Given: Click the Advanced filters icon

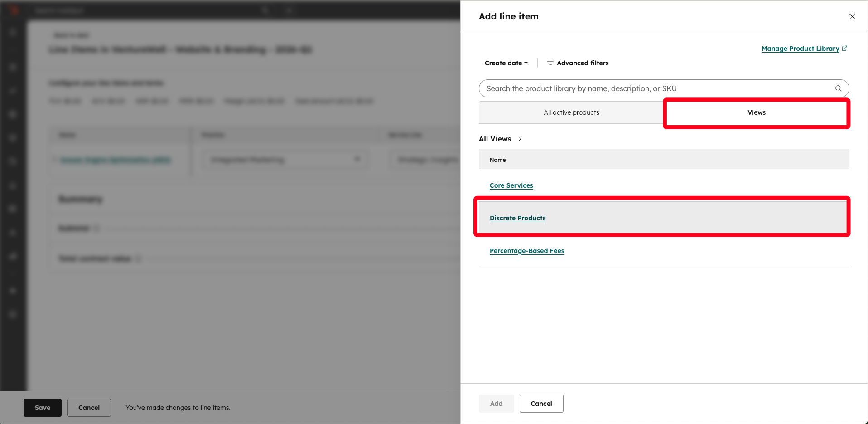Looking at the screenshot, I should tap(550, 63).
